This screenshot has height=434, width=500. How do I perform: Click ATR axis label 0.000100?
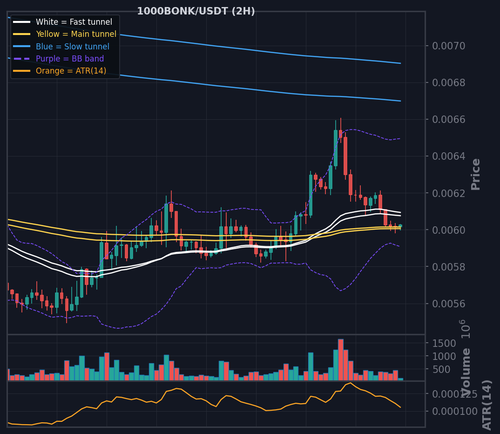tap(455, 411)
